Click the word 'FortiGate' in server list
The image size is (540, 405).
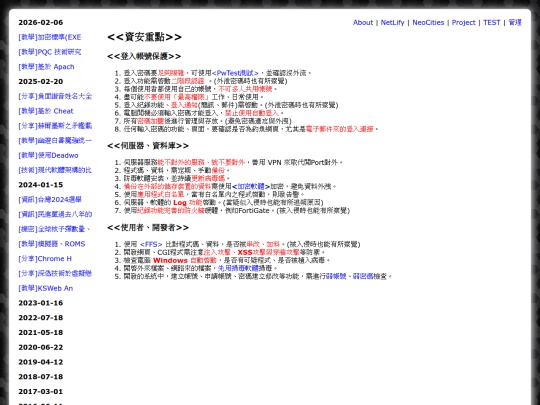click(x=253, y=210)
